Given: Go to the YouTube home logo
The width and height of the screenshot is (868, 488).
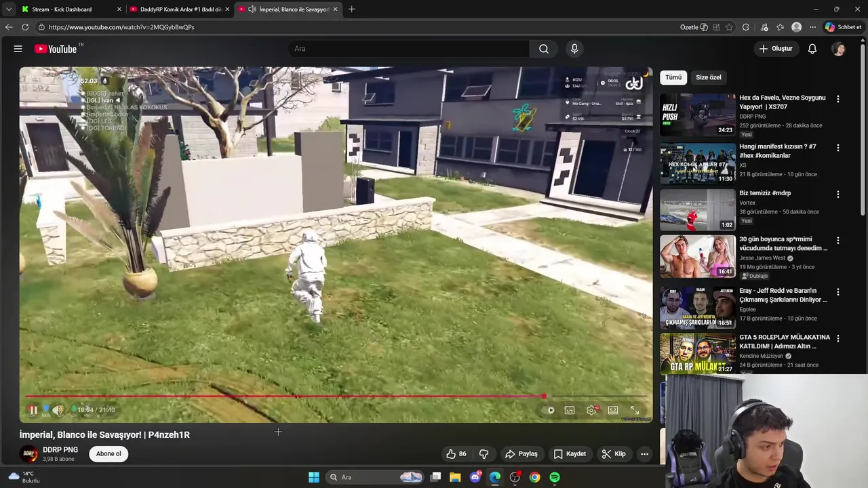Looking at the screenshot, I should (56, 49).
